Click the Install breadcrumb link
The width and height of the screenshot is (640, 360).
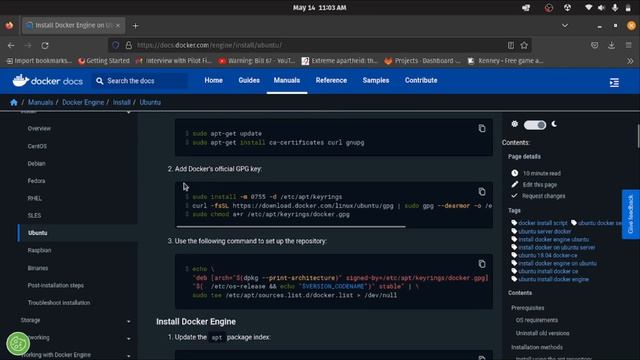(122, 102)
